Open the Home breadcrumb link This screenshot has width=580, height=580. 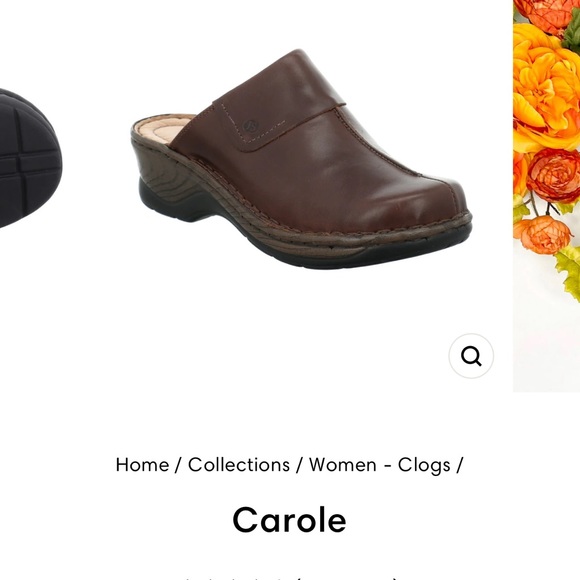click(142, 465)
